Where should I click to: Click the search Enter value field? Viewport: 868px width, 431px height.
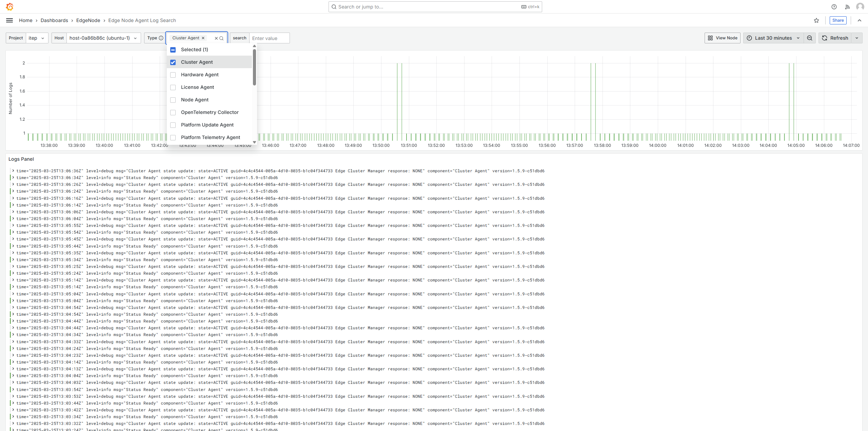pos(269,38)
